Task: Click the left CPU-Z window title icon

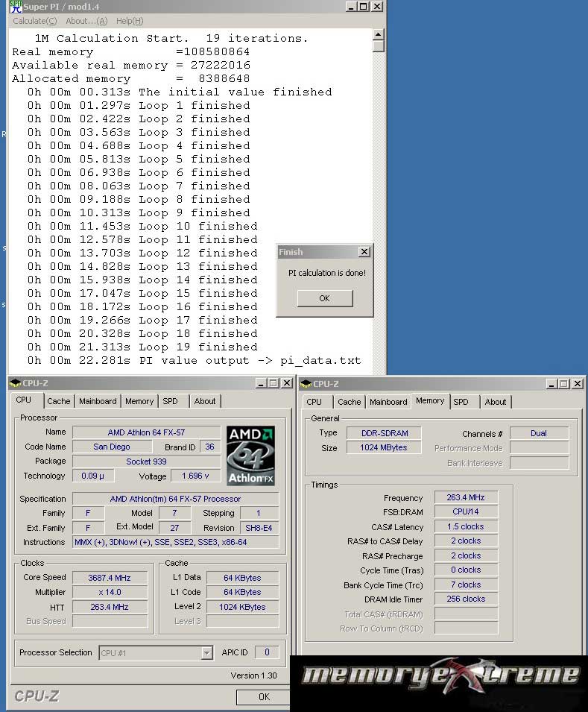Action: (x=15, y=383)
